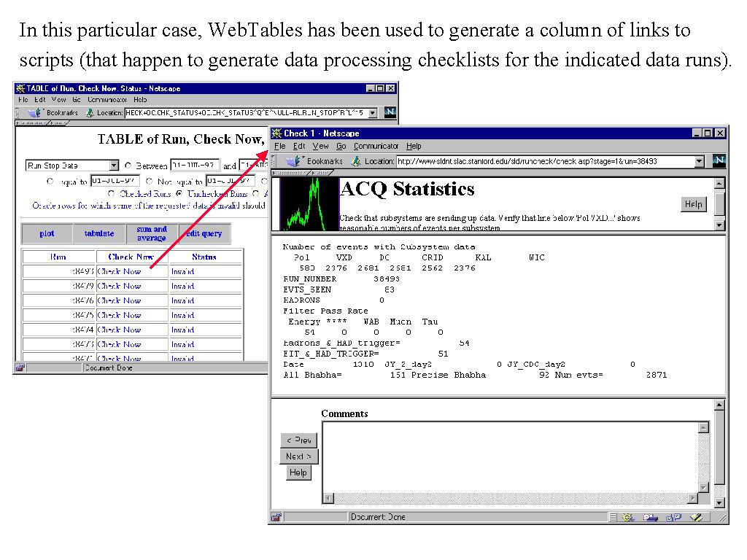
Task: Click the security lock icon in Check 1 status bar
Action: coord(277,517)
